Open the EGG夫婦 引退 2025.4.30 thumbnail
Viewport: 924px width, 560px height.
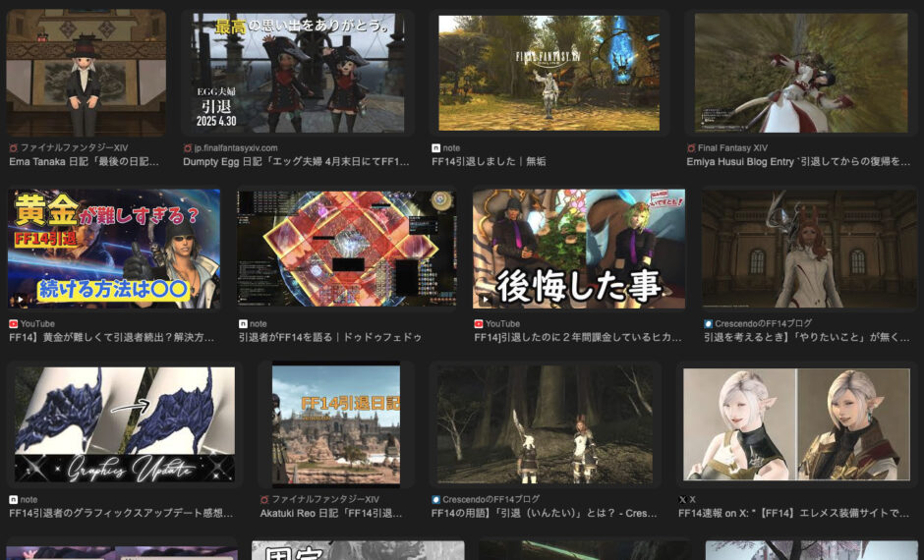click(x=297, y=73)
